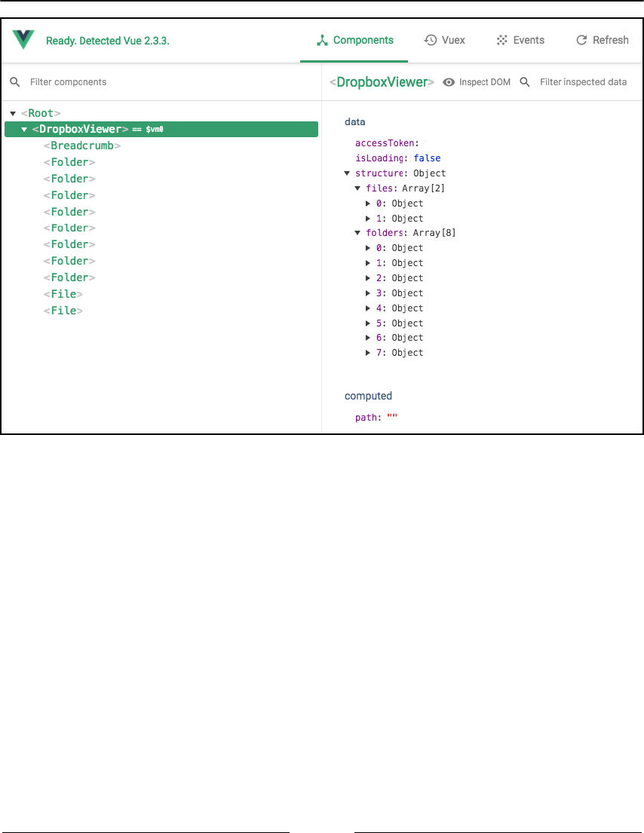The image size is (644, 833).
Task: Select the DropboxViewer component row
Action: 161,129
